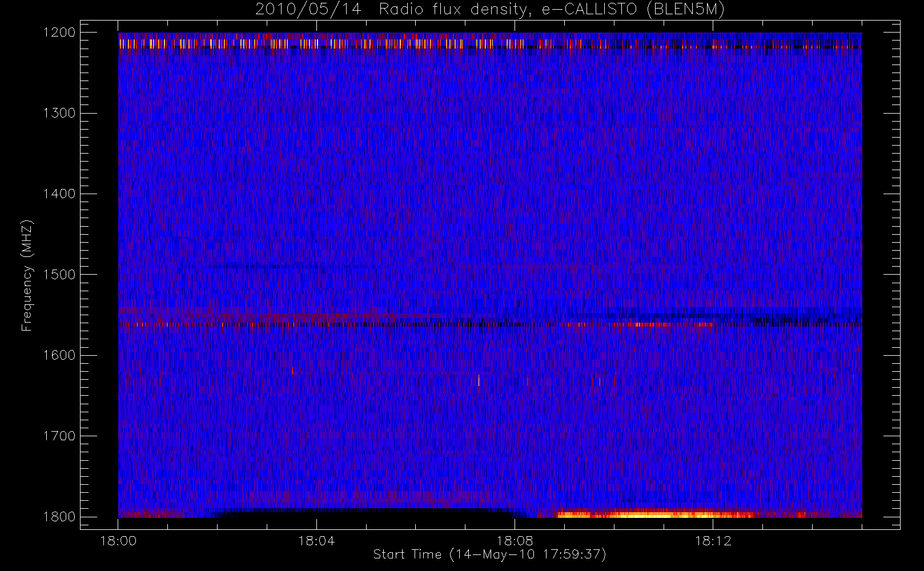Click the bright yellow burst near 1800 MHz

(x=657, y=514)
